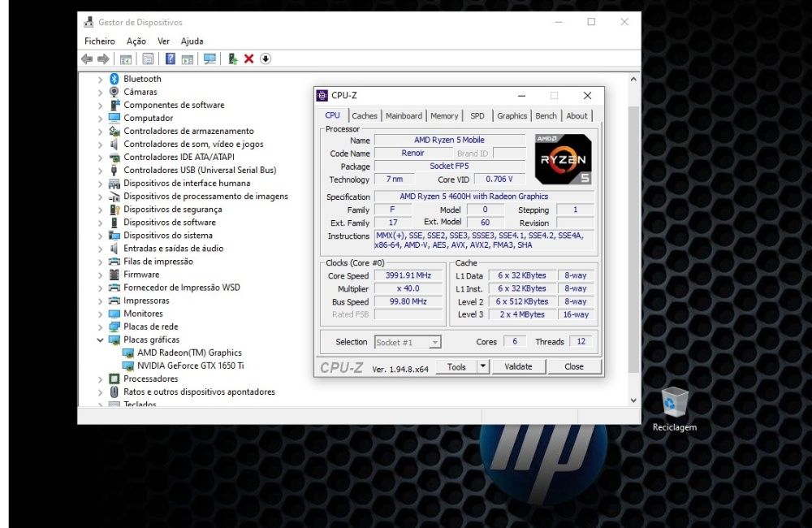
Task: Click the Computador monitor icon
Action: 114,118
